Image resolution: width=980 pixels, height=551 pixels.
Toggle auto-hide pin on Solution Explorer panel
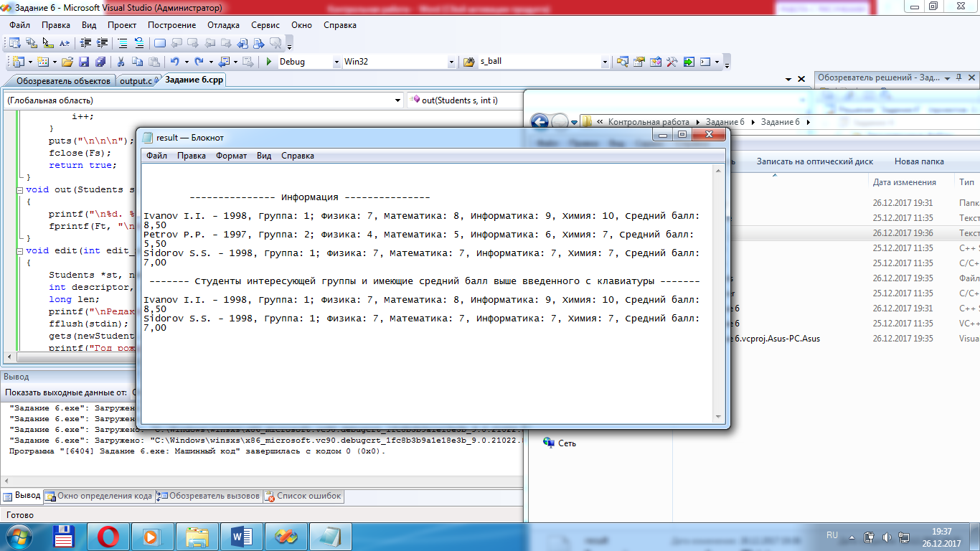click(958, 77)
